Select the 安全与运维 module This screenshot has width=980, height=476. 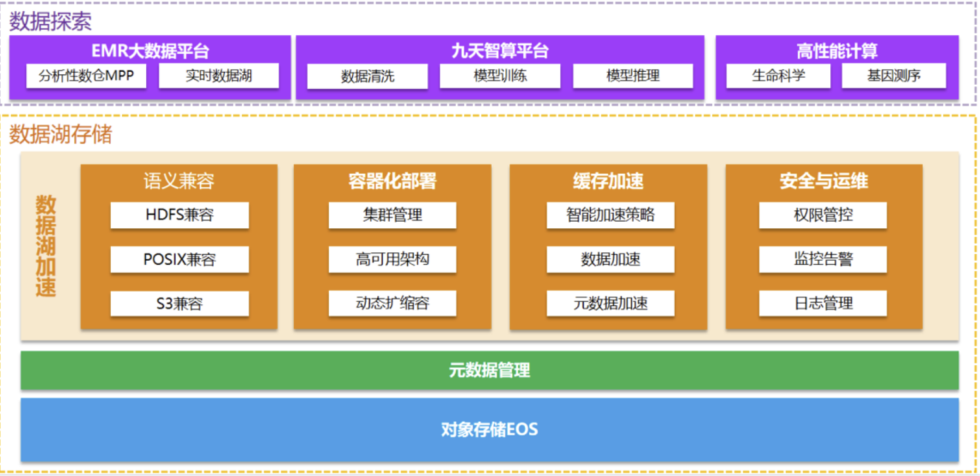coord(822,181)
